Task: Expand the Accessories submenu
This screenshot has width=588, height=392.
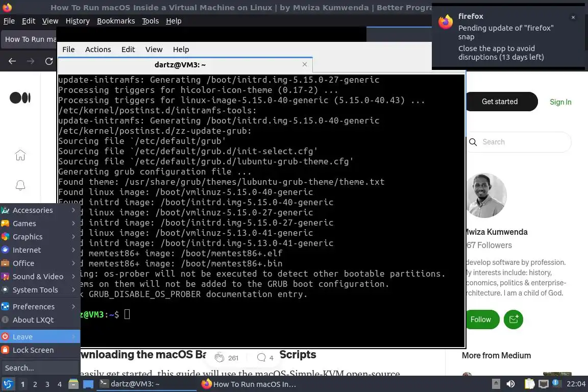Action: pyautogui.click(x=40, y=210)
